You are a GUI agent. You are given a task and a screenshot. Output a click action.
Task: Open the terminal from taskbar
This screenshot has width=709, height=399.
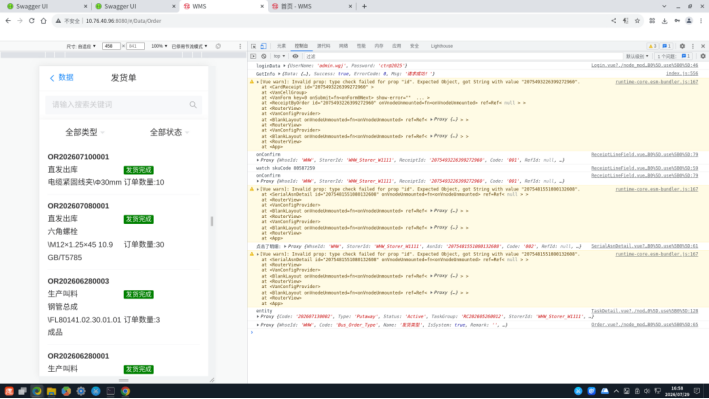coord(110,391)
